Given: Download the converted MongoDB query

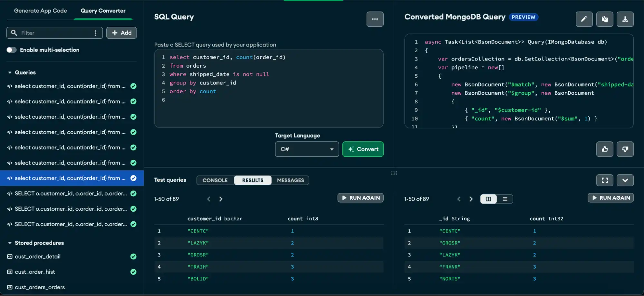Looking at the screenshot, I should (x=625, y=19).
